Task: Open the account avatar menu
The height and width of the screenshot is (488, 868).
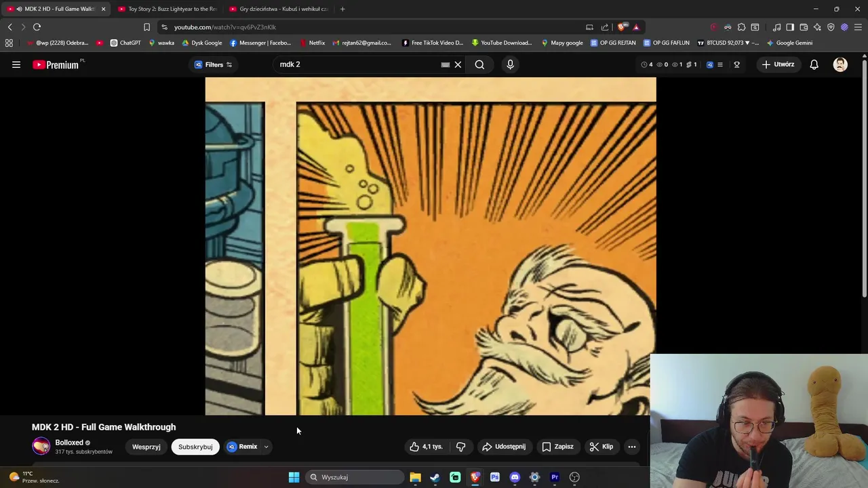Action: pyautogui.click(x=840, y=64)
